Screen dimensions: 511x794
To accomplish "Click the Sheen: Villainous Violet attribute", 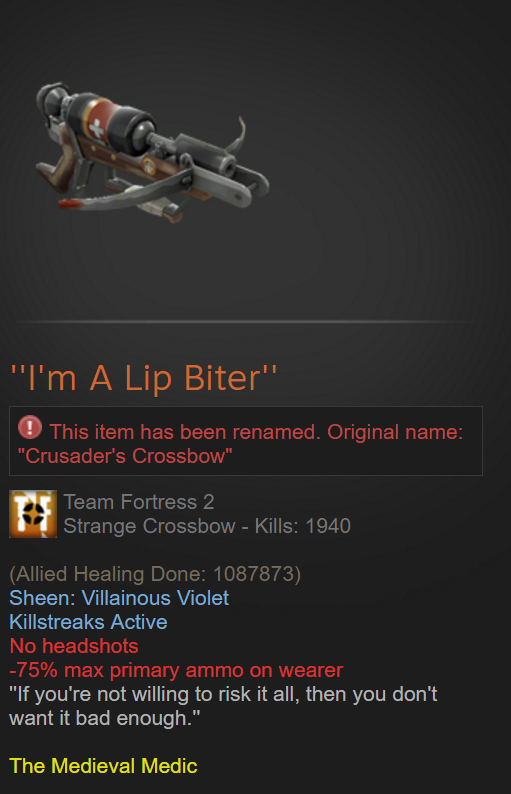I will [119, 598].
